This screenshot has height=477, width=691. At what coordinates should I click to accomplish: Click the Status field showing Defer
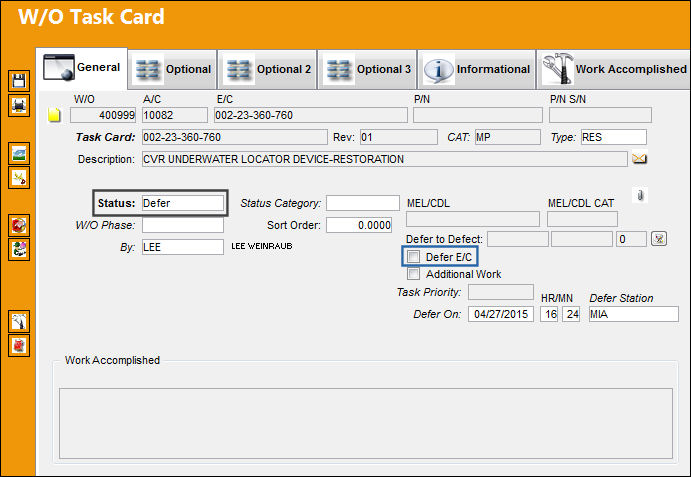pos(182,203)
